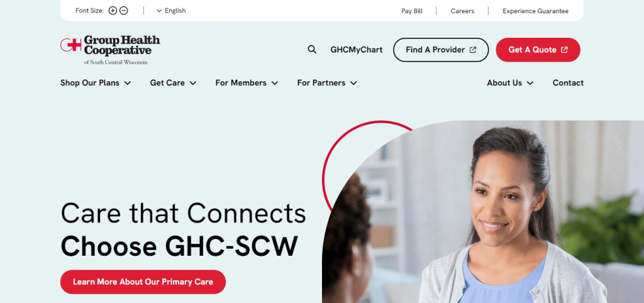Open the Contact page
Image resolution: width=644 pixels, height=303 pixels.
pos(568,83)
